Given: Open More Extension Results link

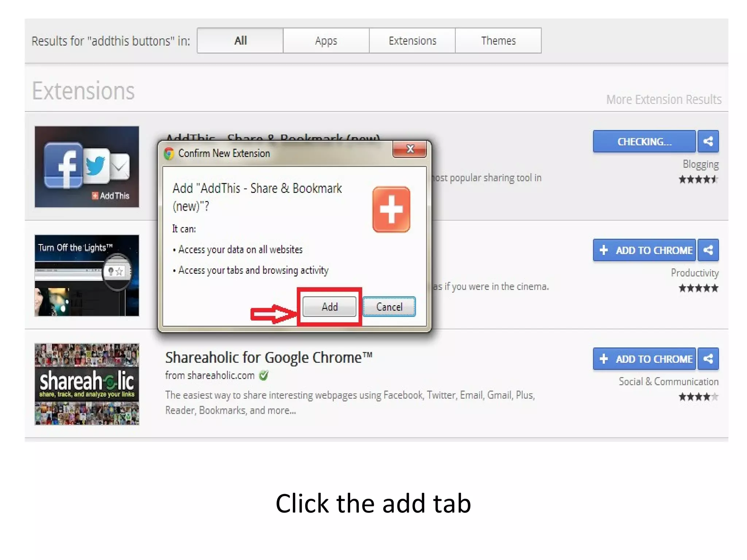Looking at the screenshot, I should point(664,100).
